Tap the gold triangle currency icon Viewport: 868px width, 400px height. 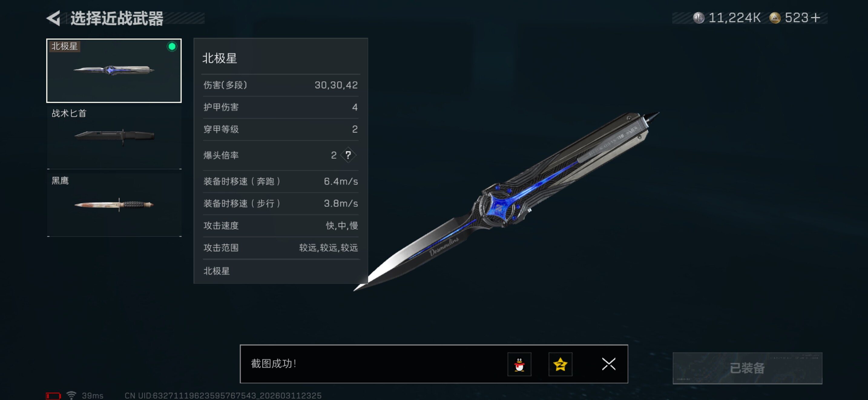pyautogui.click(x=775, y=18)
